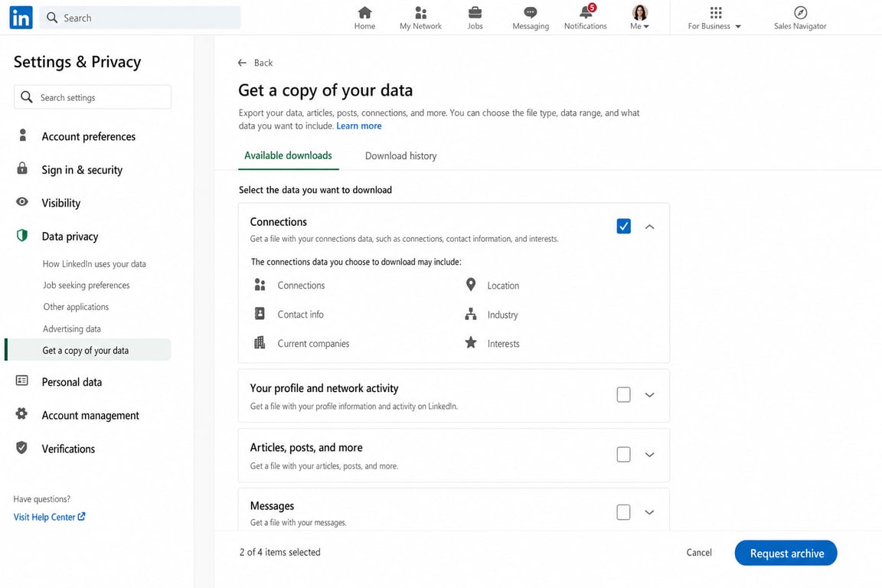The height and width of the screenshot is (588, 882).
Task: Select Other applications item
Action: click(76, 307)
